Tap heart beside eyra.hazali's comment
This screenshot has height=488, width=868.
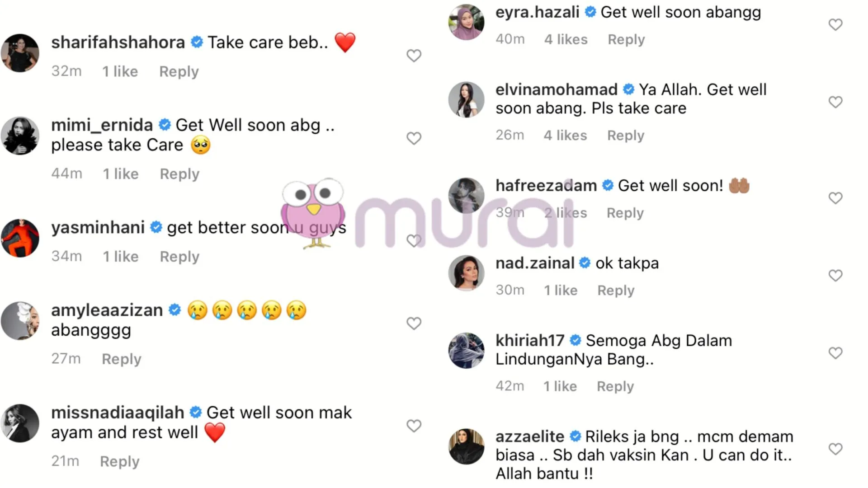pos(835,24)
